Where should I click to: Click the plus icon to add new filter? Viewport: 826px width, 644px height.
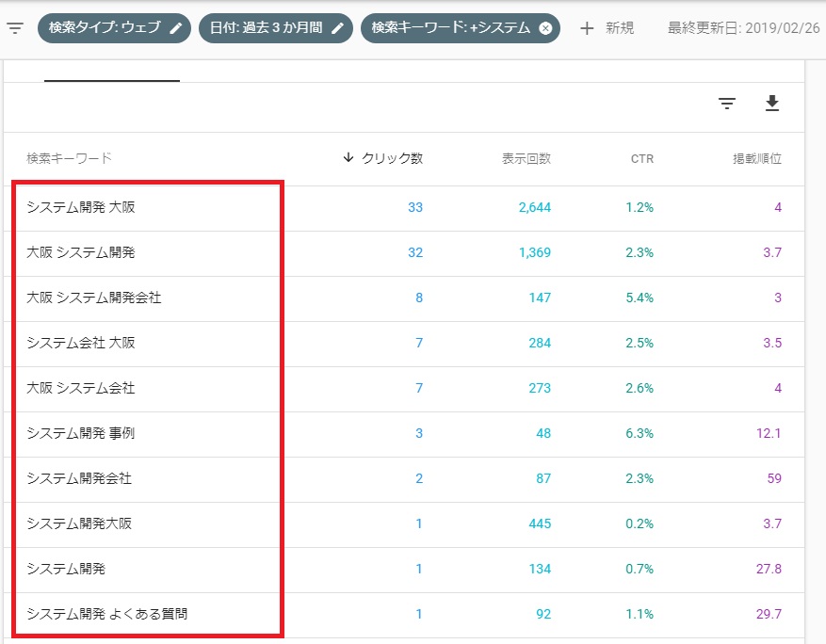pyautogui.click(x=587, y=28)
